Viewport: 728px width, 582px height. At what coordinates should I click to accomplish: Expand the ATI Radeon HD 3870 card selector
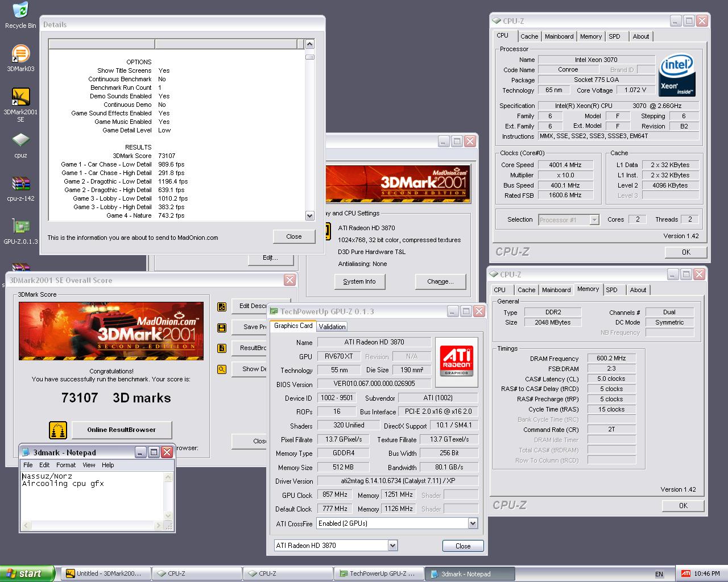(392, 546)
